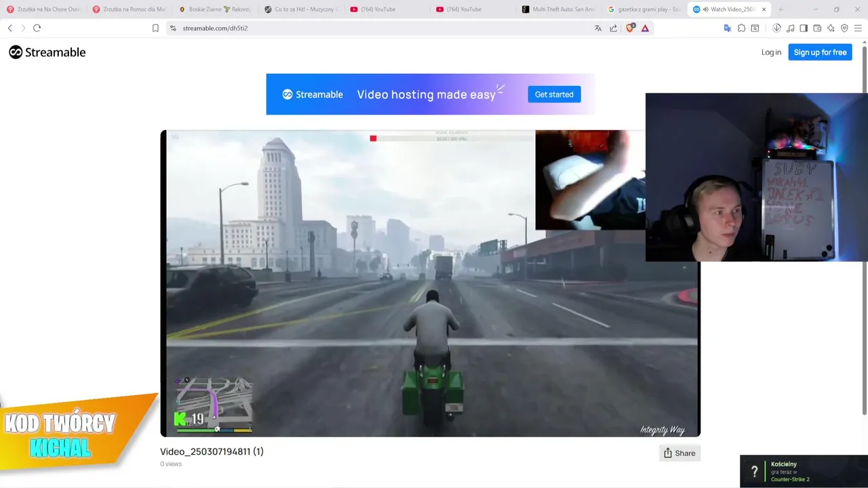The width and height of the screenshot is (868, 488).
Task: Open the browser hamburger menu
Action: [x=858, y=28]
